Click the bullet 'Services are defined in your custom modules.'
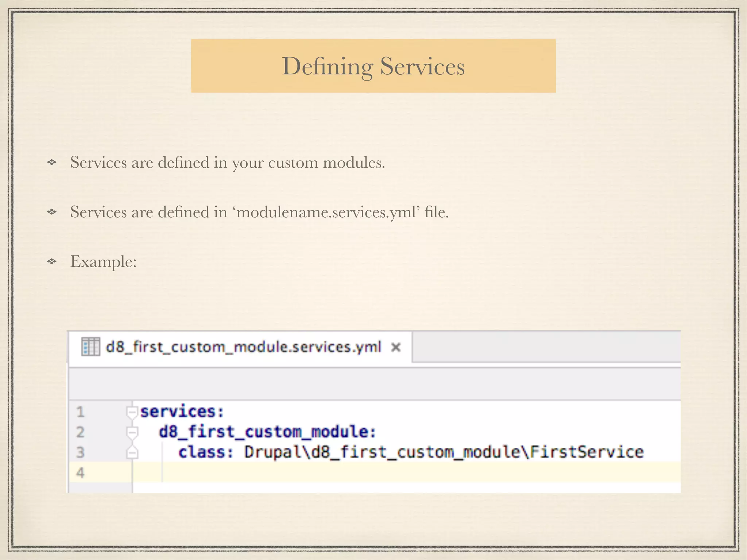The height and width of the screenshot is (560, 747). click(228, 162)
